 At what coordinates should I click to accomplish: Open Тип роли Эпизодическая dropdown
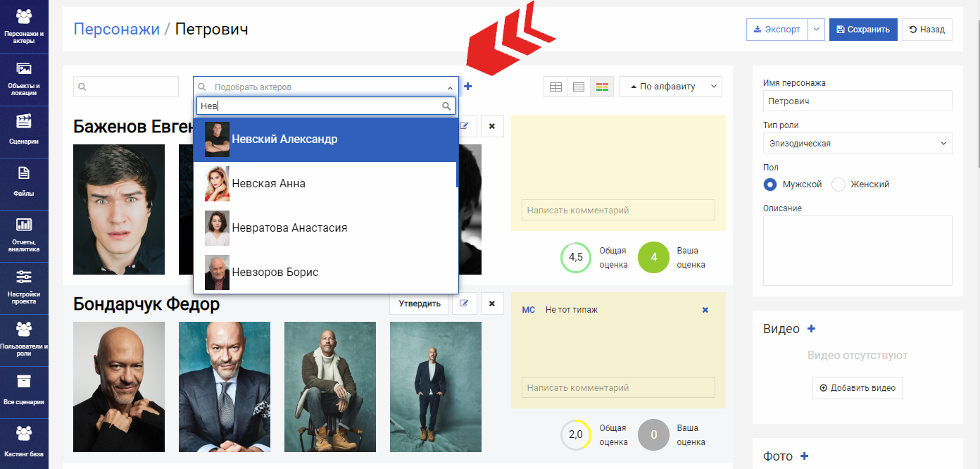(x=857, y=143)
